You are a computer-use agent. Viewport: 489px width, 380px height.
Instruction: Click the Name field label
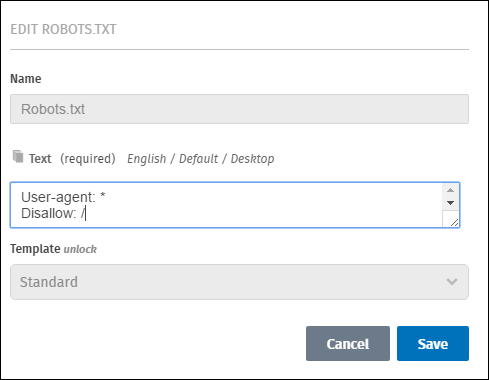pos(26,79)
